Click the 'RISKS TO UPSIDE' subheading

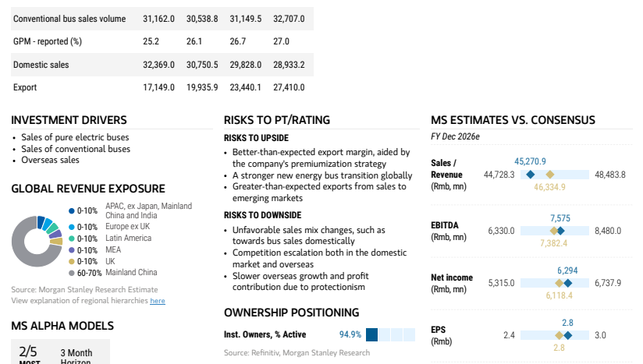[256, 138]
